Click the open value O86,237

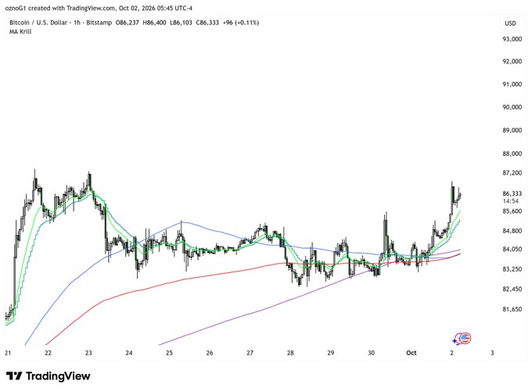point(128,23)
